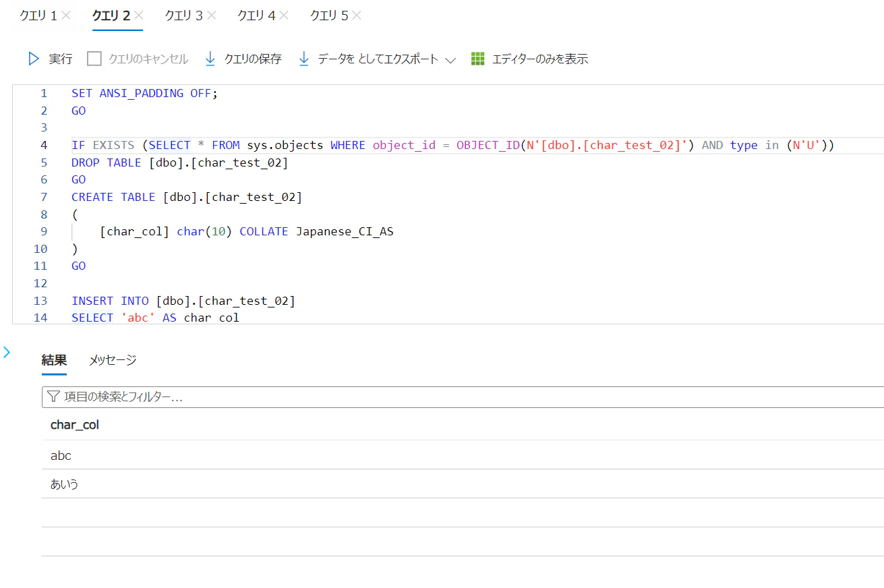Click line number 13 in the gutter

pos(40,300)
